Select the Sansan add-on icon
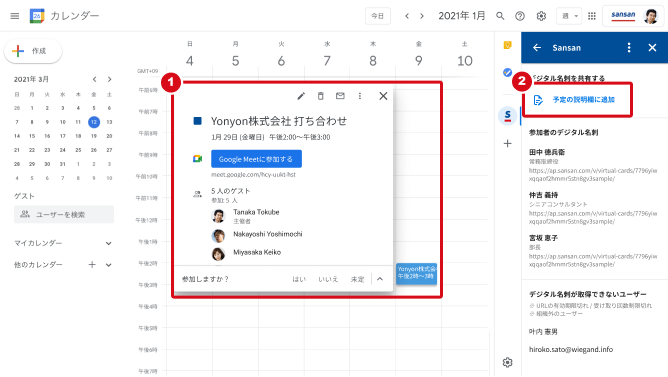Screen dimensions: 668x377 click(x=507, y=115)
